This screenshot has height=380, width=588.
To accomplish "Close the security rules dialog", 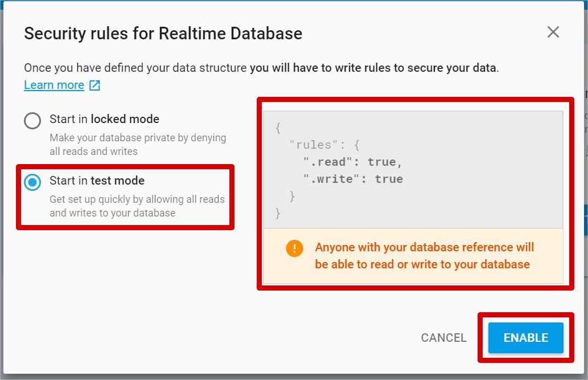I will [553, 32].
